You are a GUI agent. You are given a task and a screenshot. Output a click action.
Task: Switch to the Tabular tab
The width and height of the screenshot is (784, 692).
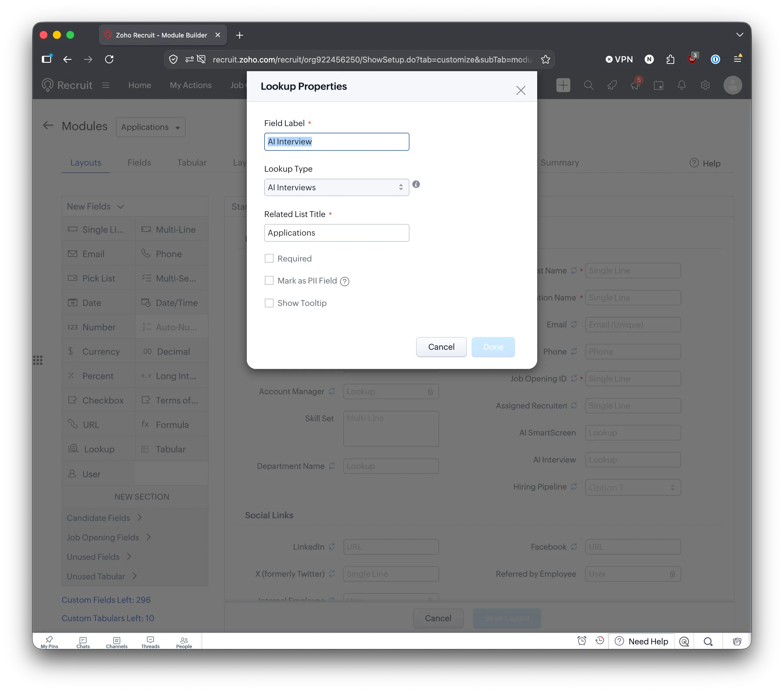pos(192,162)
